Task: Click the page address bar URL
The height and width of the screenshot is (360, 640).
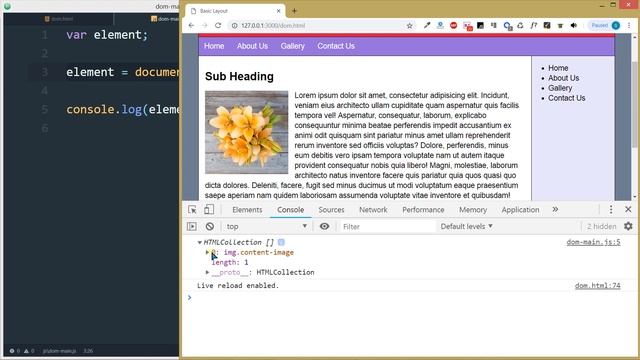Action: tap(273, 26)
